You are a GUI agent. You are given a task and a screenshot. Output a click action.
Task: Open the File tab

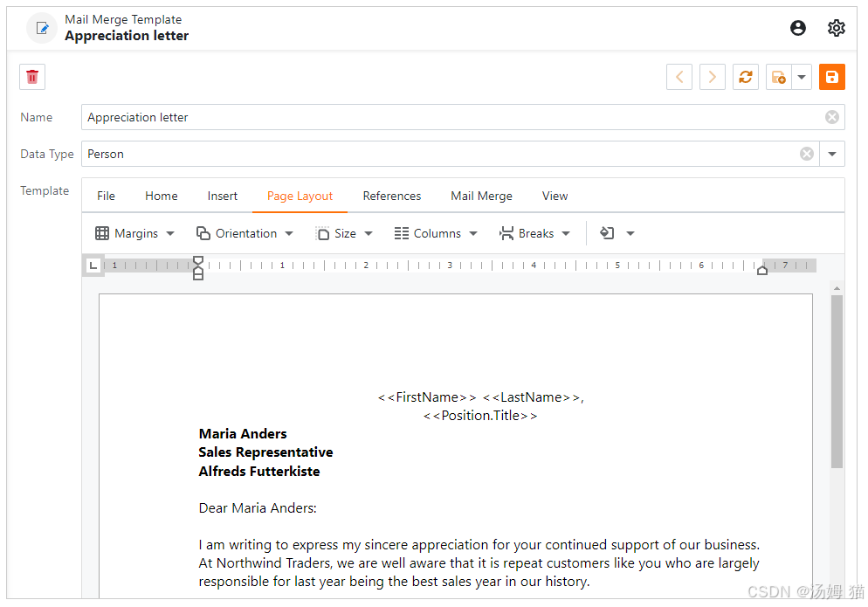tap(106, 196)
